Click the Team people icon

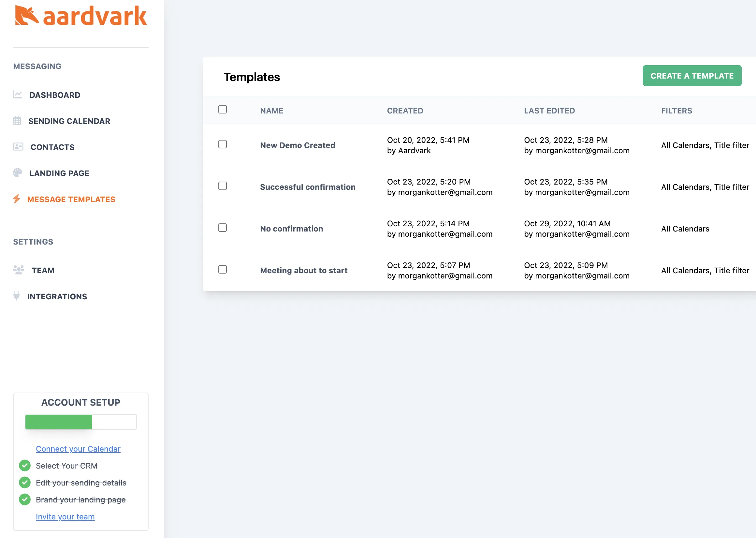coord(19,270)
